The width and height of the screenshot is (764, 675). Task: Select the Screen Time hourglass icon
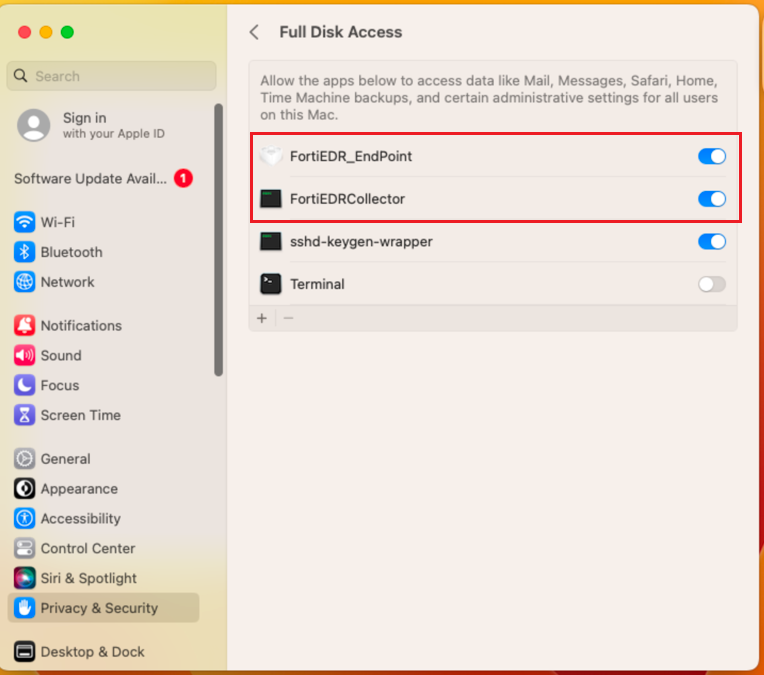click(x=25, y=415)
